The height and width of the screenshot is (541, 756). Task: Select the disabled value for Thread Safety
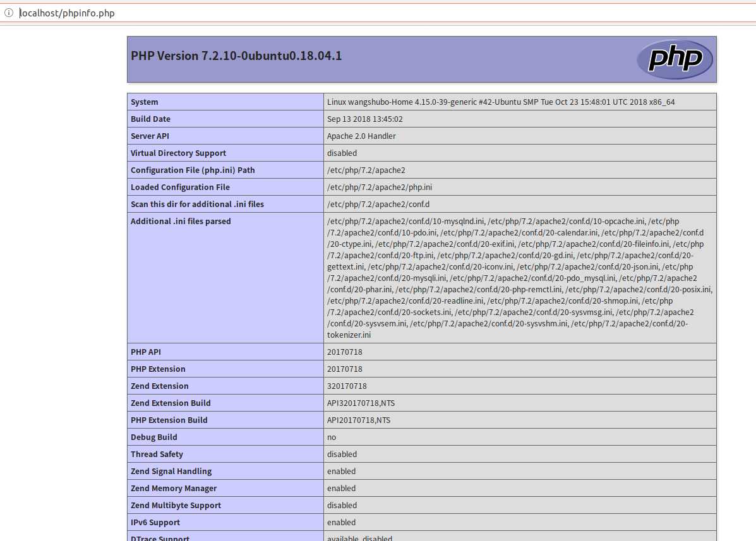pos(342,455)
